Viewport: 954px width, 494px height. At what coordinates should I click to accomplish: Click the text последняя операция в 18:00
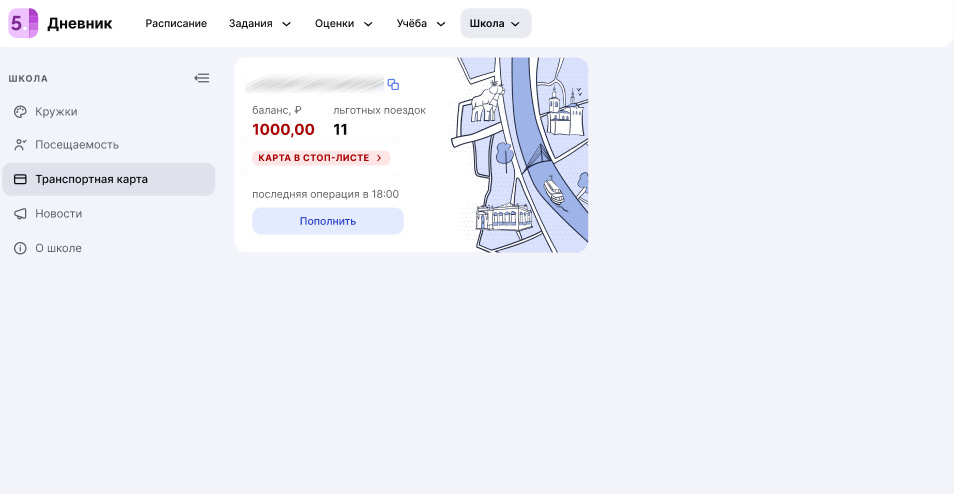(326, 195)
